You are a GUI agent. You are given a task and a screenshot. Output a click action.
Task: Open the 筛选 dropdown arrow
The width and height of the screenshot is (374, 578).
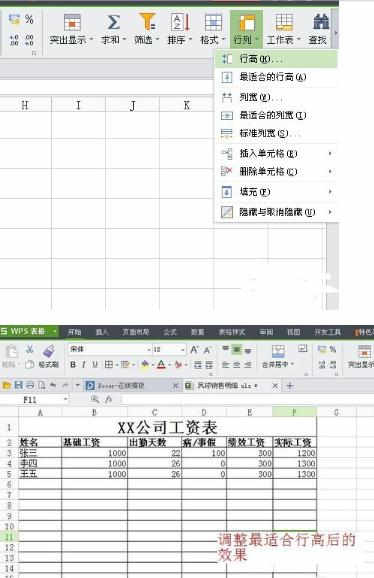click(x=158, y=39)
